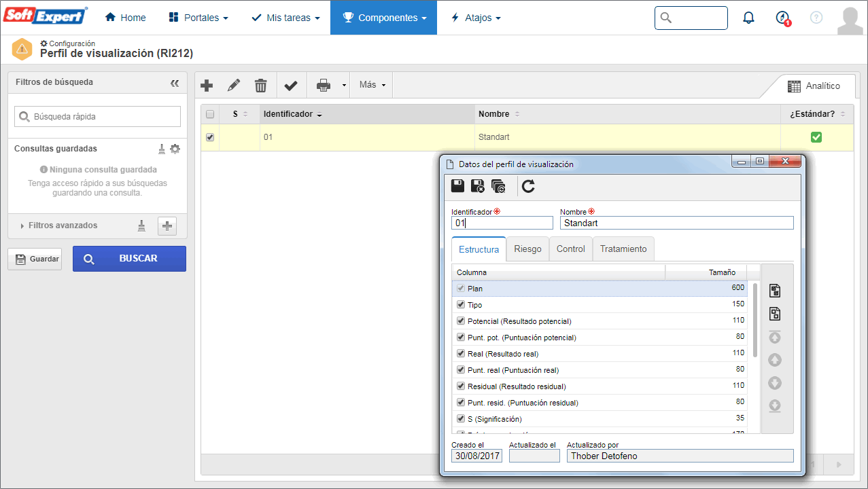Open the Componentes dropdown menu

[383, 18]
